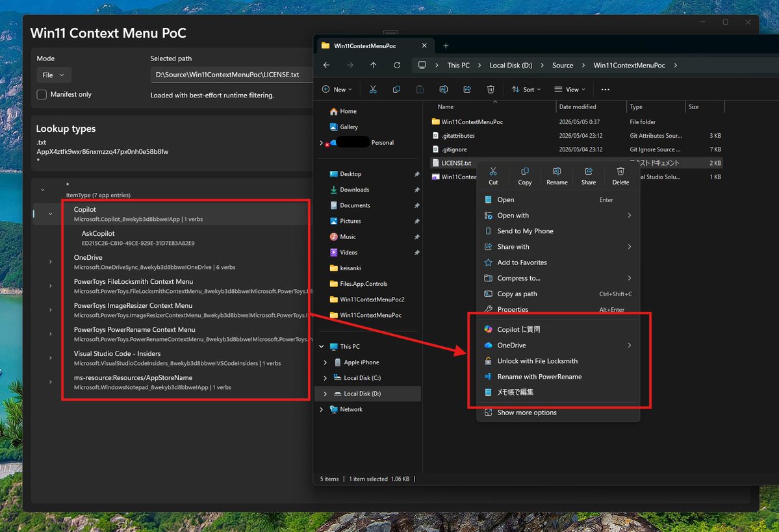Unpin Pictures using its pin icon
Image resolution: width=779 pixels, height=532 pixels.
click(x=416, y=221)
